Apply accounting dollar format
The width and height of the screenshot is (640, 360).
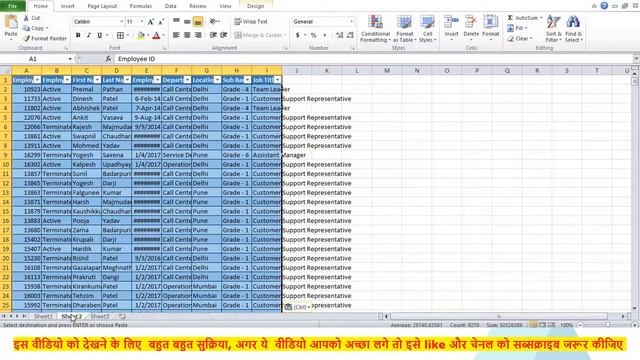tap(298, 36)
